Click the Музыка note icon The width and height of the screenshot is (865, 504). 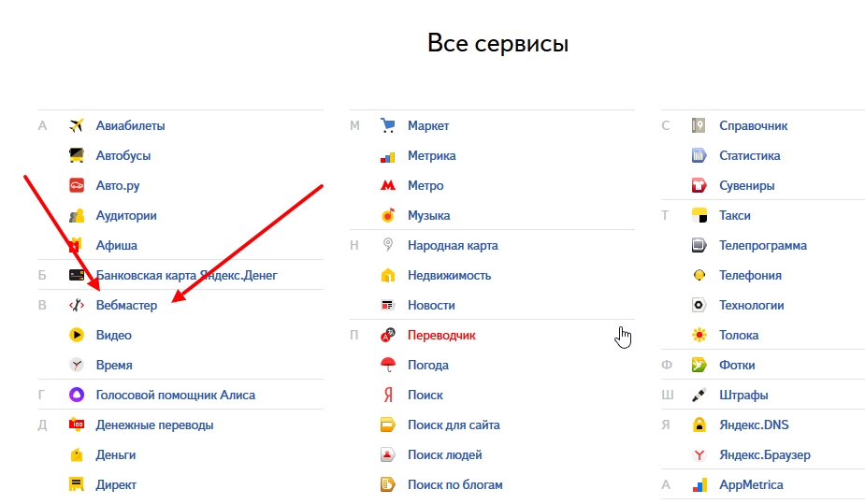click(x=388, y=216)
